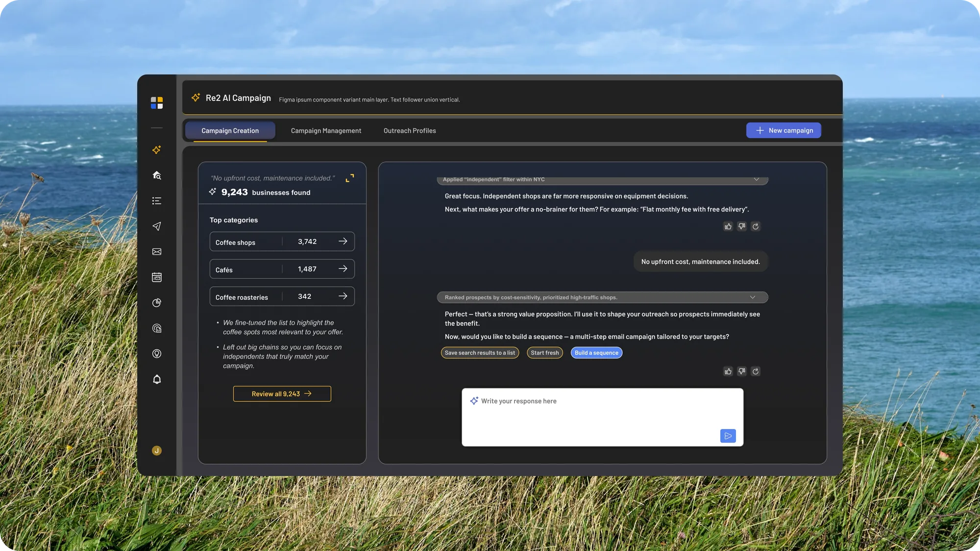980x551 pixels.
Task: Thumbs up the 'Perfect' value proposition reply
Action: [x=728, y=371]
